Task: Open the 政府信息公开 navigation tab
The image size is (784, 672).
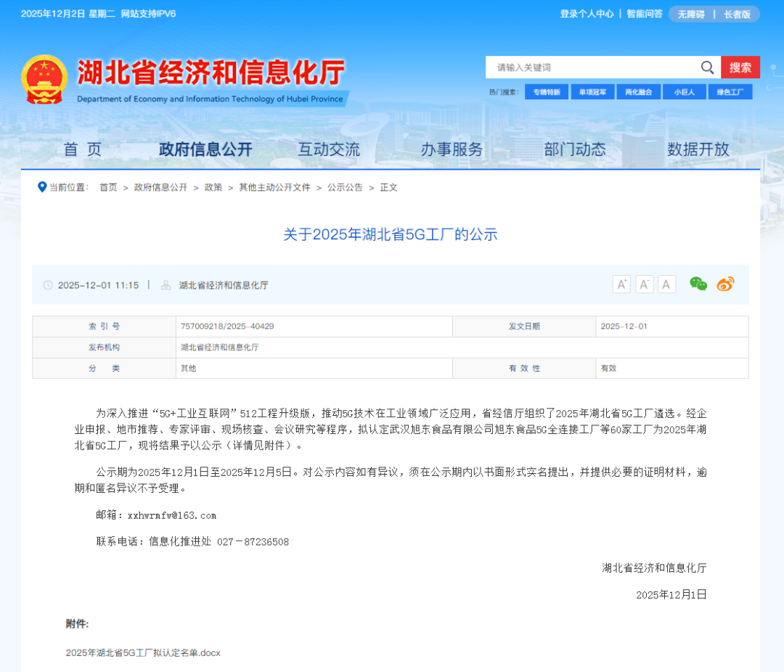Action: pyautogui.click(x=205, y=149)
